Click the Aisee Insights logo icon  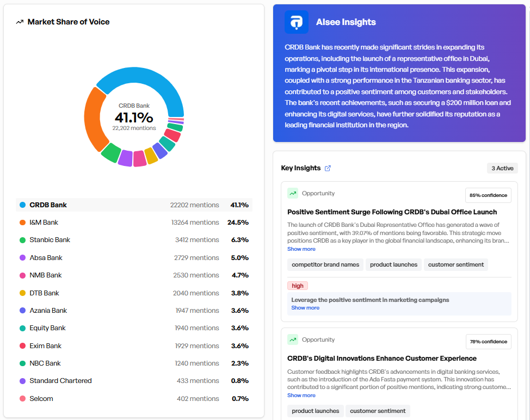click(296, 22)
